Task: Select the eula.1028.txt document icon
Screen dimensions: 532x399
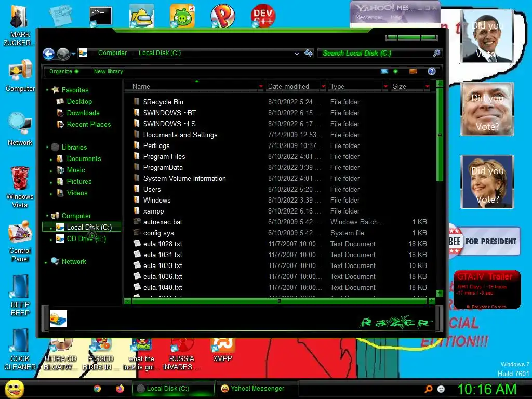Action: coord(137,243)
